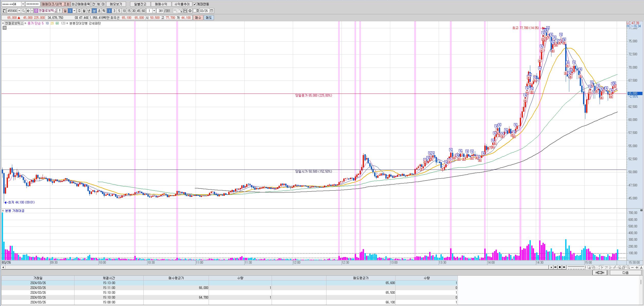Click the plus zoom-in chart icon
This screenshot has width=644, height=306.
tap(637, 267)
